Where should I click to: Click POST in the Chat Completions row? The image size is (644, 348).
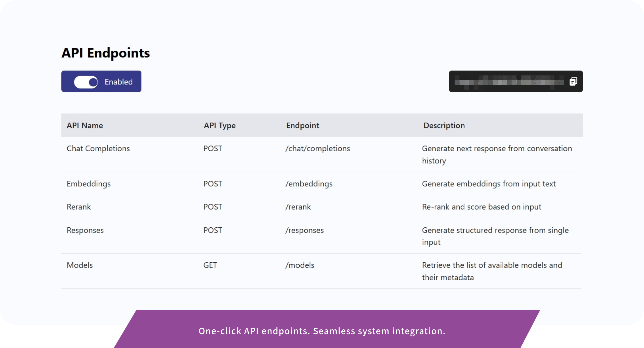pyautogui.click(x=213, y=149)
